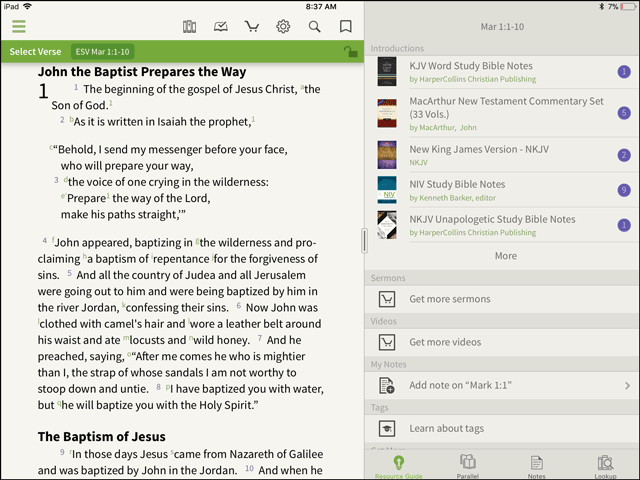Screen dimensions: 640x480
Task: Tap count badge 2 for NKJV
Action: click(x=624, y=155)
